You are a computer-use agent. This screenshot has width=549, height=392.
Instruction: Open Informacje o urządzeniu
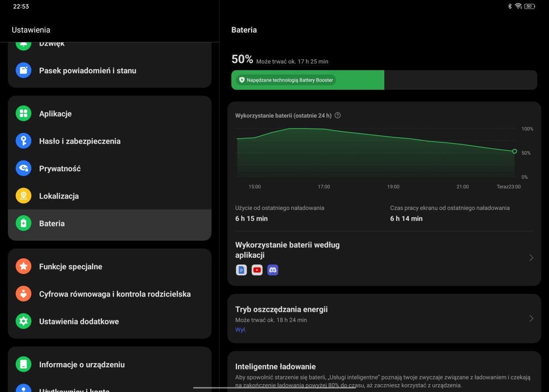tap(82, 365)
